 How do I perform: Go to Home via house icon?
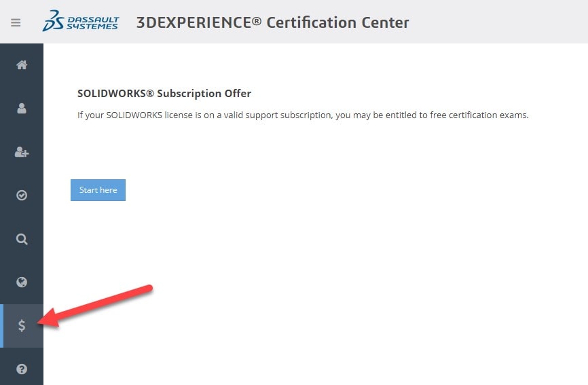click(22, 65)
